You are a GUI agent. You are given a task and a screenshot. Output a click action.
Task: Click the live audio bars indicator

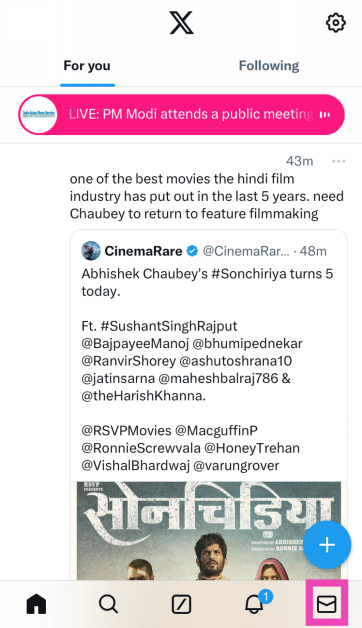[x=325, y=115]
